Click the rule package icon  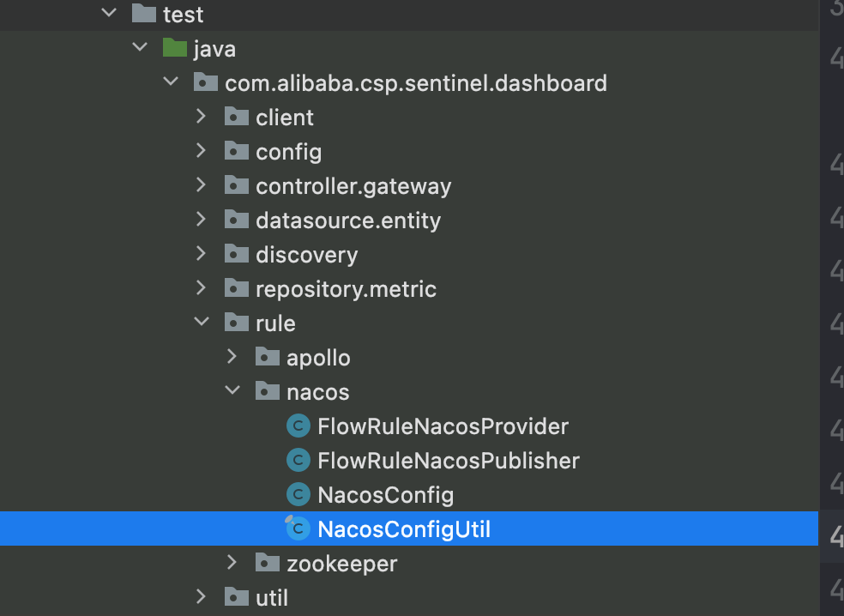click(x=236, y=323)
